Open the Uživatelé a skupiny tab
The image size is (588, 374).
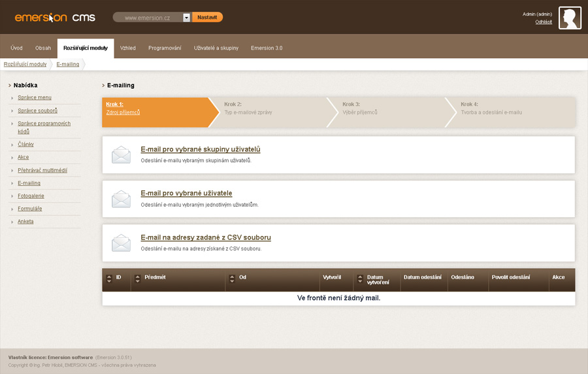pos(216,48)
